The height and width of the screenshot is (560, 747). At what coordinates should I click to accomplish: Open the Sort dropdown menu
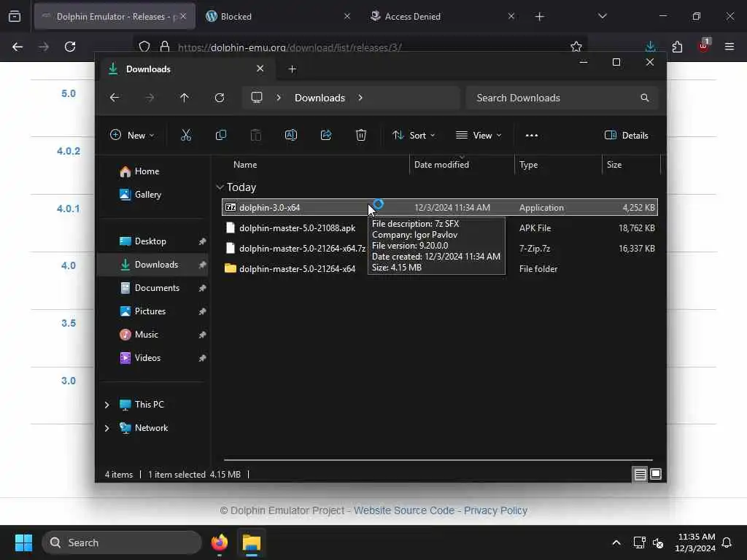414,135
